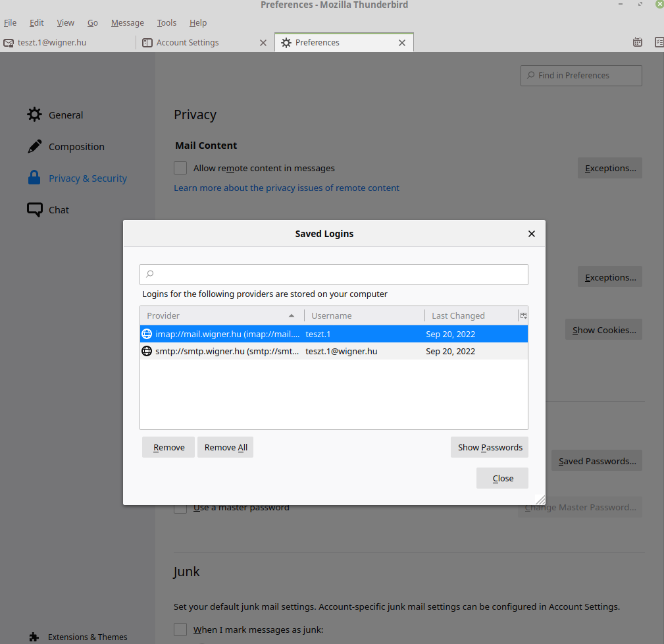Close the Saved Logins dialog with X
Screen dimensions: 664x644
[x=532, y=234]
